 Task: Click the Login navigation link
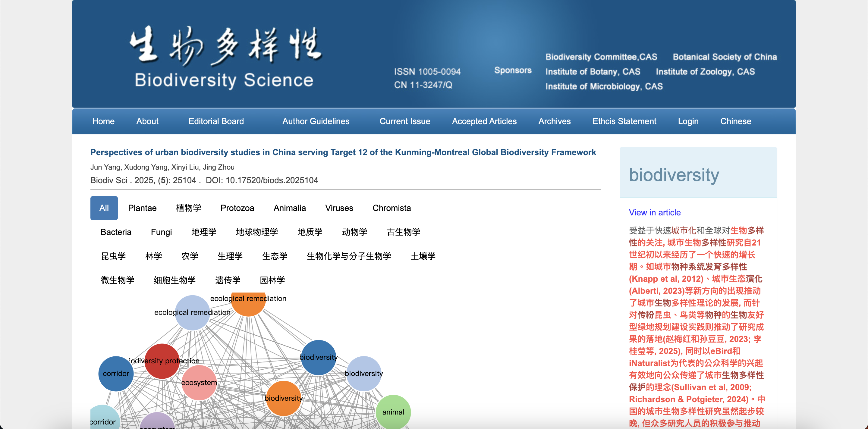(688, 121)
